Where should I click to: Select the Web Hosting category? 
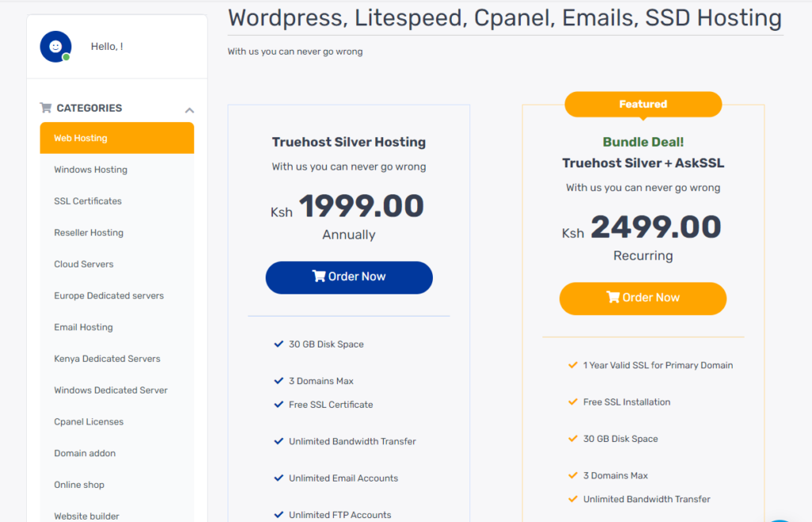coord(117,138)
